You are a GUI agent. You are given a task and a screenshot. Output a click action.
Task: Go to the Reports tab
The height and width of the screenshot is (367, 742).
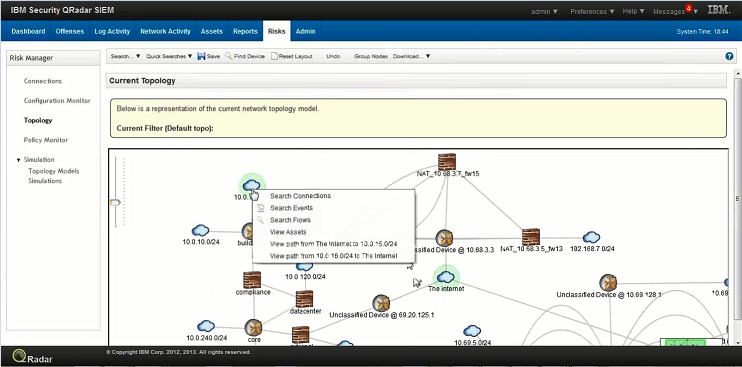(x=245, y=31)
